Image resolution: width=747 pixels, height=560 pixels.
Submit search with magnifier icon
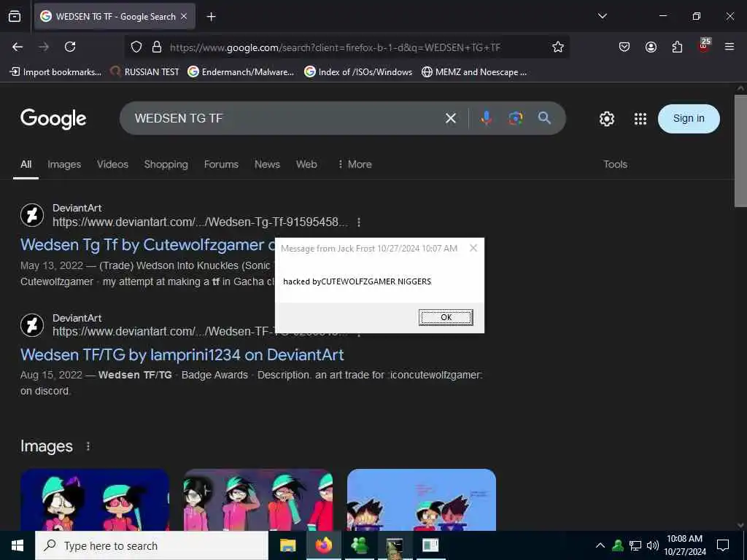(544, 118)
